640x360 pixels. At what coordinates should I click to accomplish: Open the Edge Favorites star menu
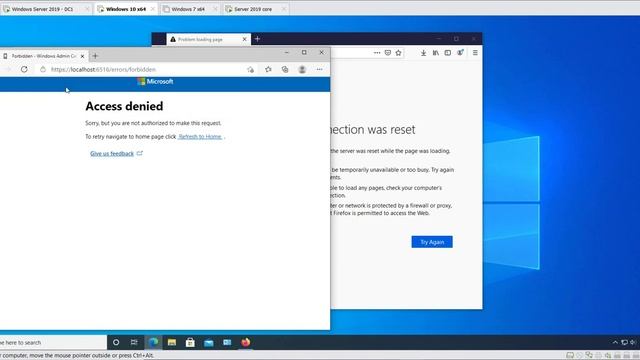coord(268,69)
